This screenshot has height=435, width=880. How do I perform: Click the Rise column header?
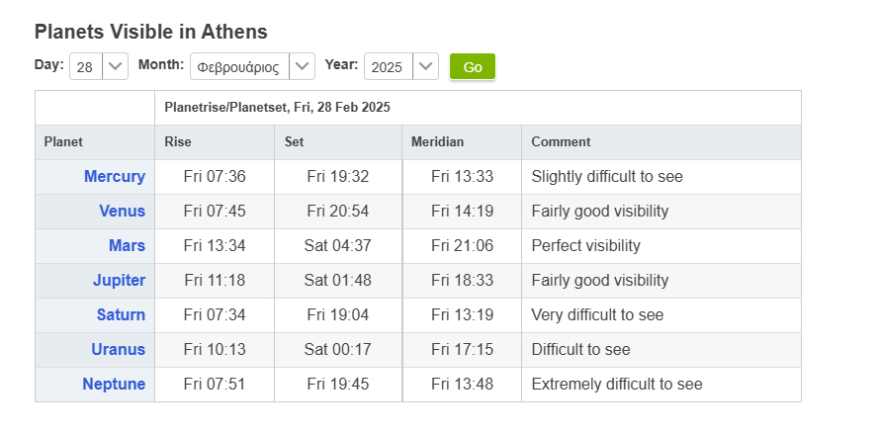178,142
